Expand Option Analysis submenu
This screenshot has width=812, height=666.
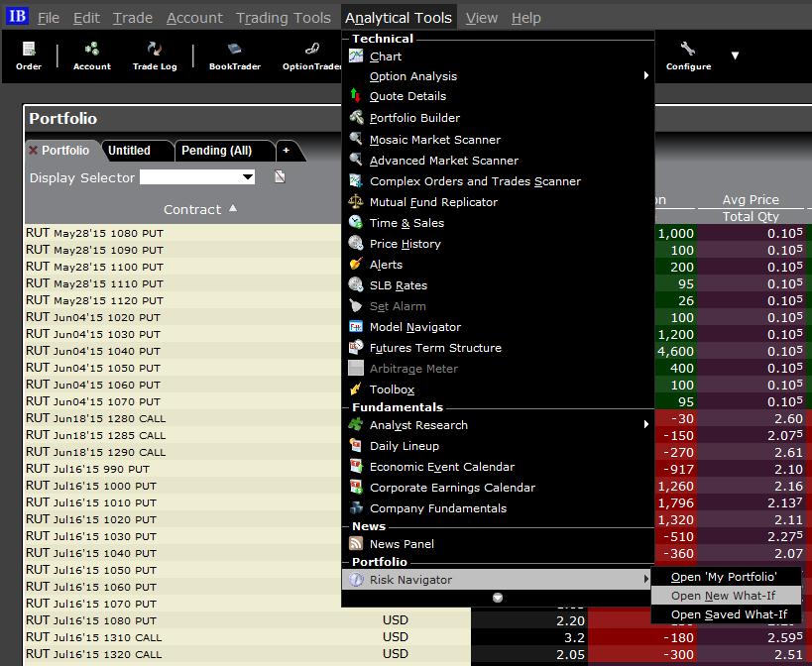(x=645, y=75)
